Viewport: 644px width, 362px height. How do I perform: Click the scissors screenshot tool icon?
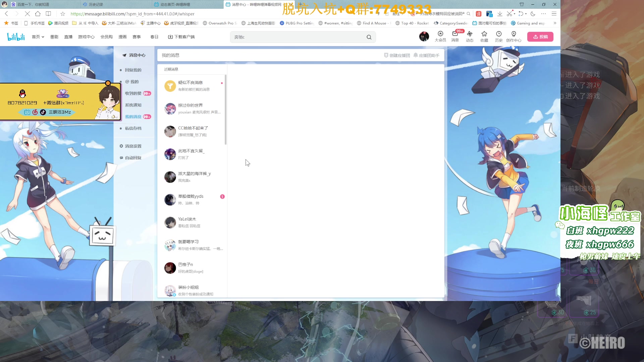tap(509, 14)
